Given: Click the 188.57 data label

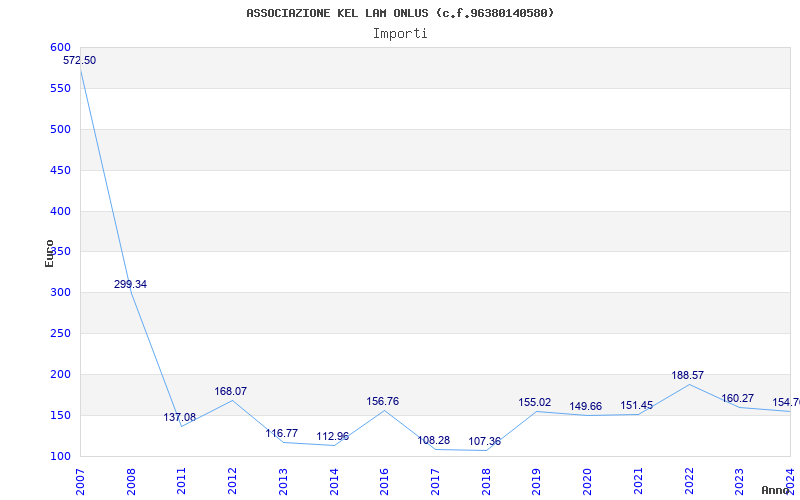Looking at the screenshot, I should [x=687, y=376].
